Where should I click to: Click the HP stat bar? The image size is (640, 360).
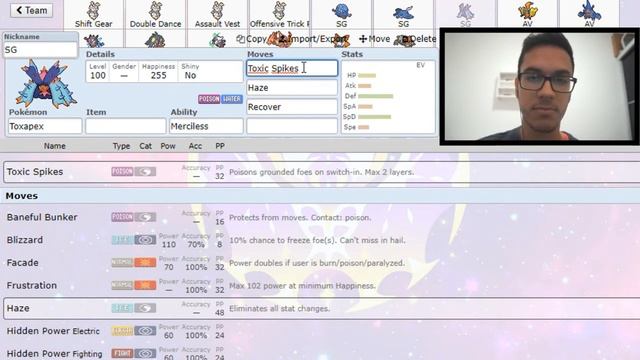click(367, 75)
